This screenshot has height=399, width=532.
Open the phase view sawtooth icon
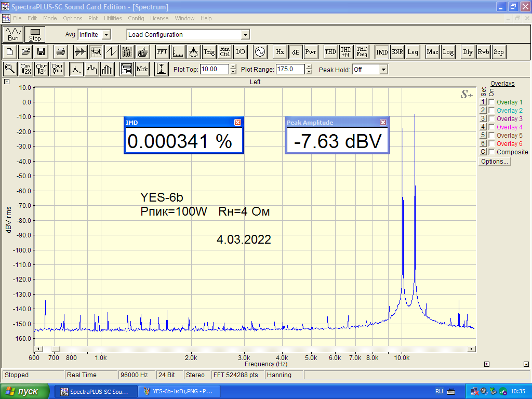tap(112, 52)
